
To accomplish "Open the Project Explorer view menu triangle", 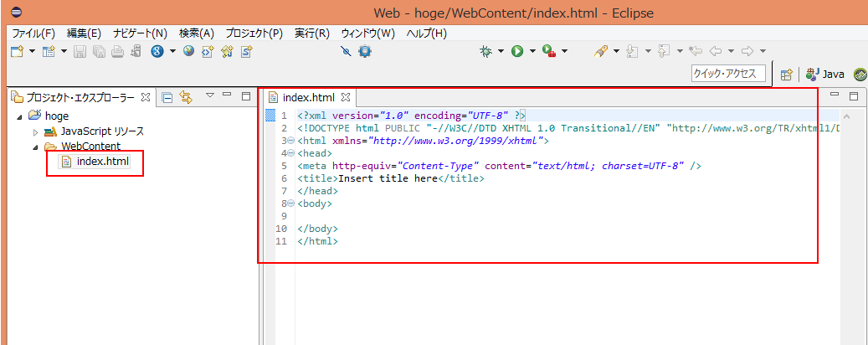I will [x=210, y=95].
